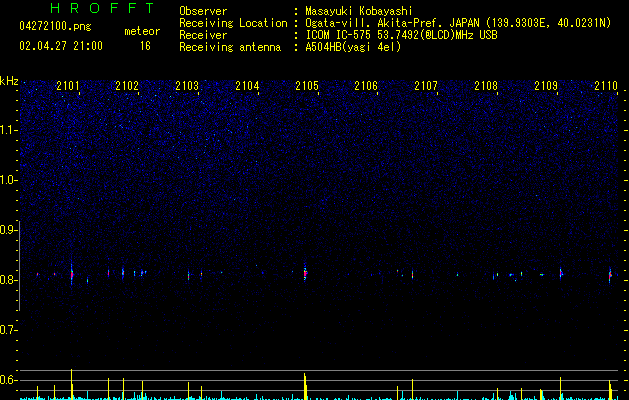Viewport: 629px width, 400px height.
Task: Click the kHz axis unit label
Action: tap(9, 81)
